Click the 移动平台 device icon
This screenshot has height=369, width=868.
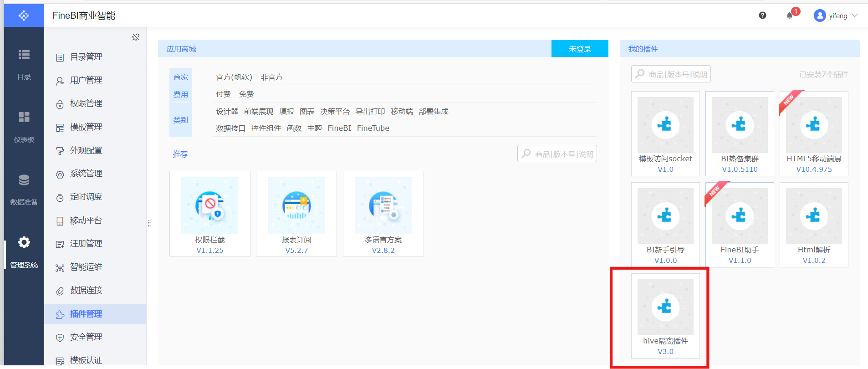point(60,221)
